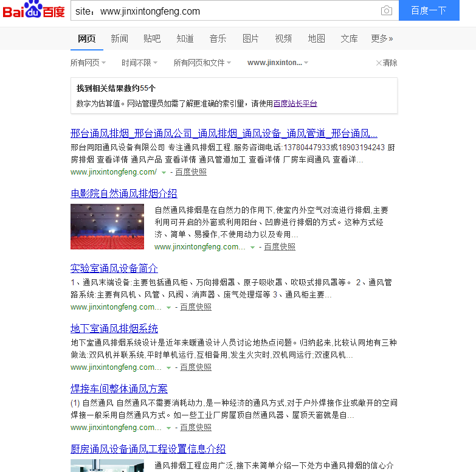The height and width of the screenshot is (472, 476).
Task: Switch to the 图片 tab
Action: [250, 38]
